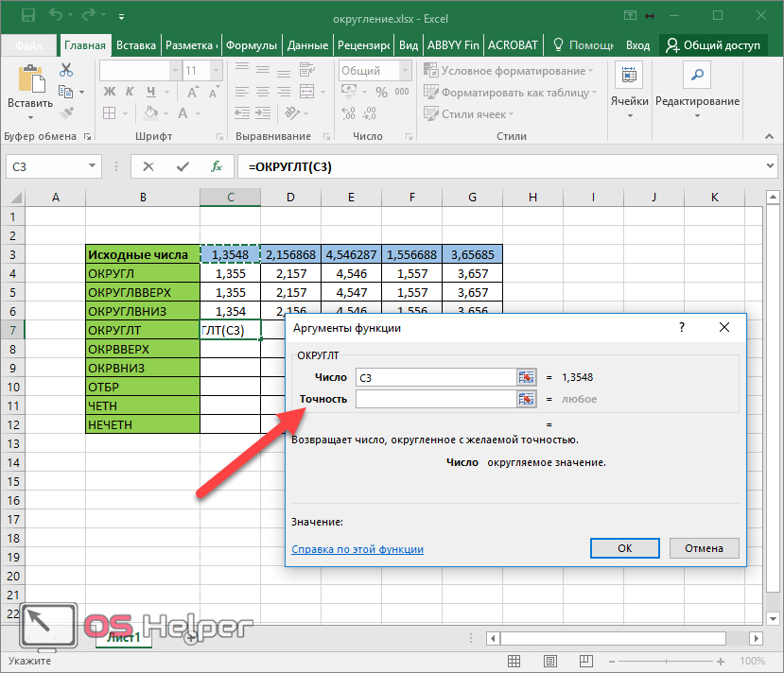Click OK in Аргументы функции dialog
The height and width of the screenshot is (673, 784).
coord(624,548)
